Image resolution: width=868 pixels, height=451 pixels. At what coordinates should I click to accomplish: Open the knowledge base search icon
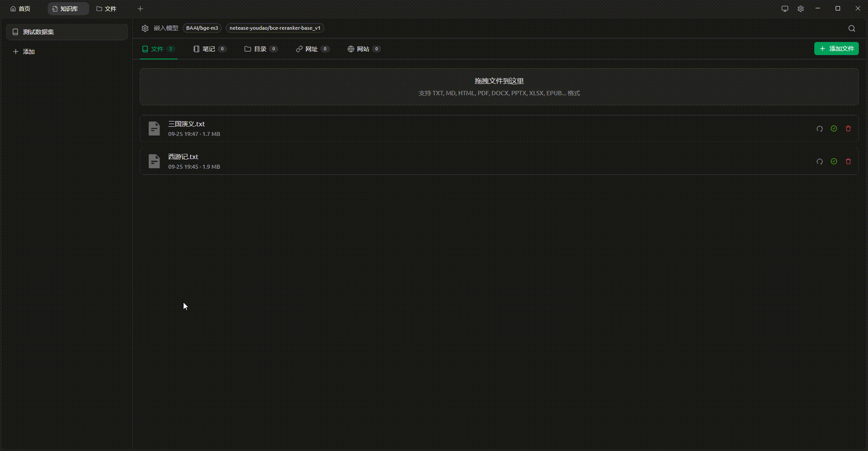click(851, 28)
